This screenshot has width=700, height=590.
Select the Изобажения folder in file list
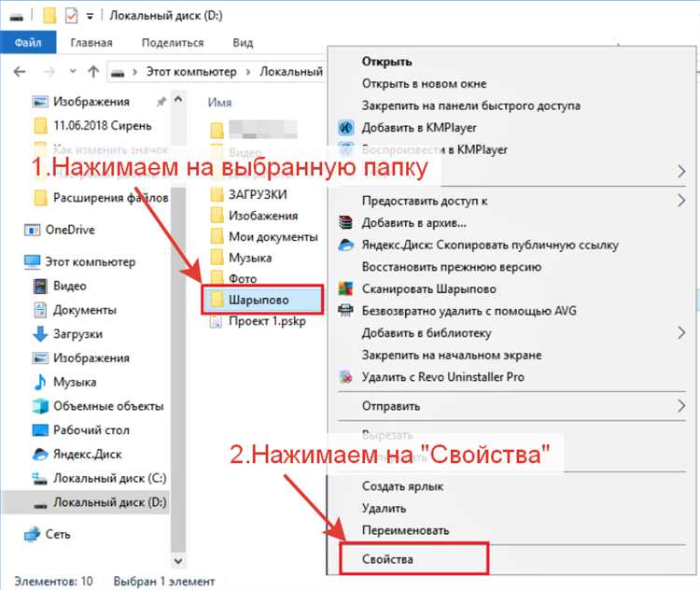coord(255,216)
